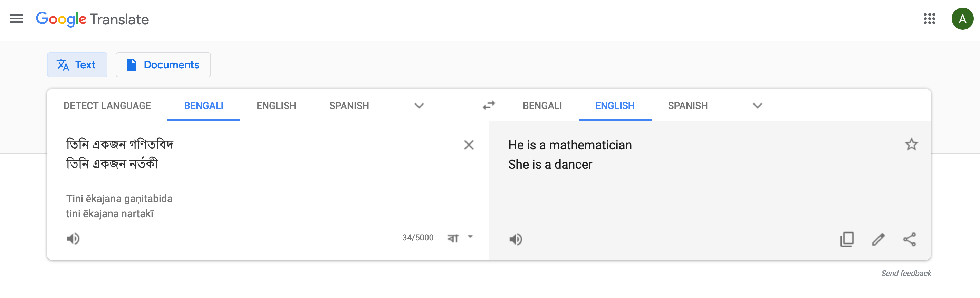The height and width of the screenshot is (298, 980).
Task: Open the Google apps grid
Action: [x=929, y=19]
